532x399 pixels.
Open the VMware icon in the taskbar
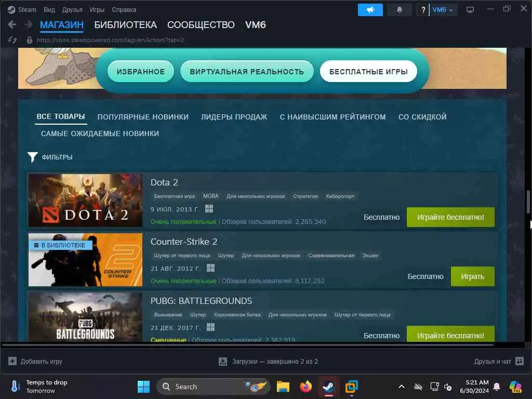pos(352,387)
